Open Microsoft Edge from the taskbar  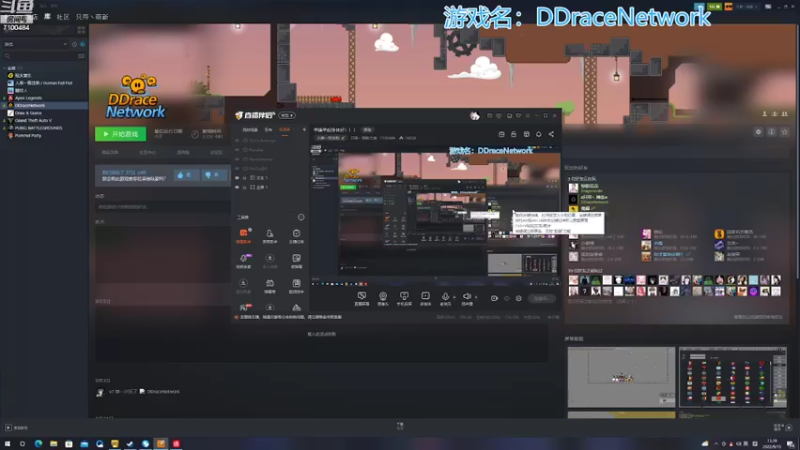pyautogui.click(x=38, y=444)
